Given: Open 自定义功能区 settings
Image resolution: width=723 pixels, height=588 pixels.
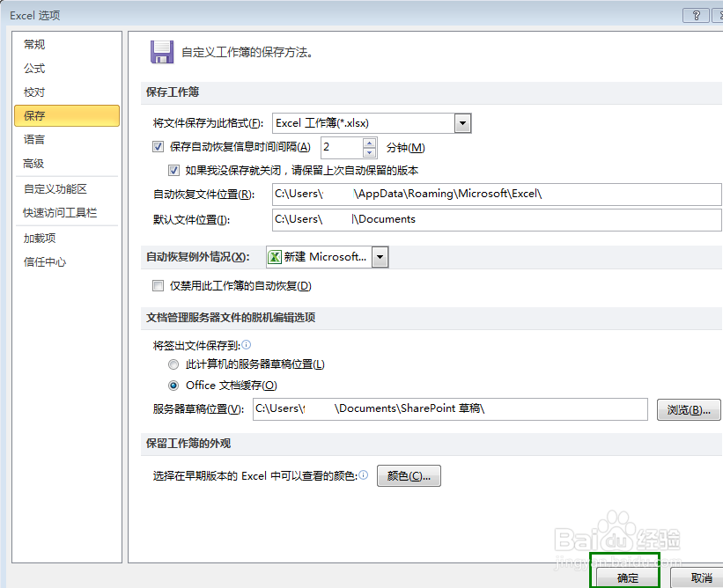Looking at the screenshot, I should point(55,189).
